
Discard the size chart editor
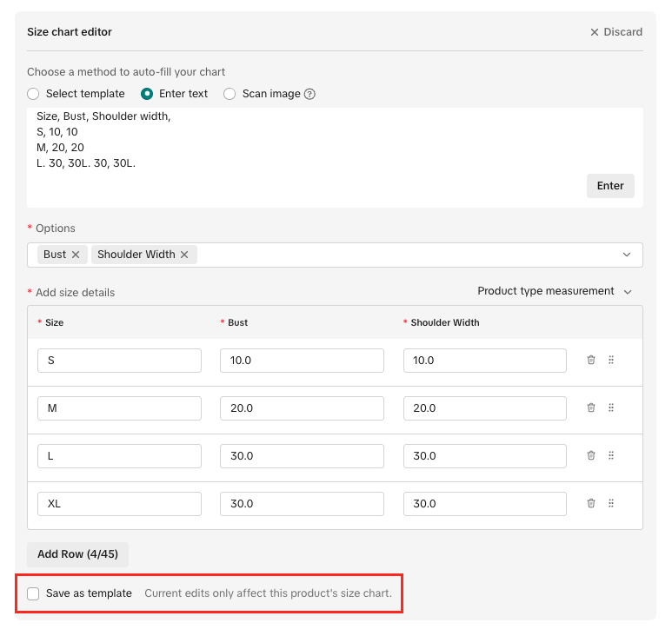(x=615, y=32)
